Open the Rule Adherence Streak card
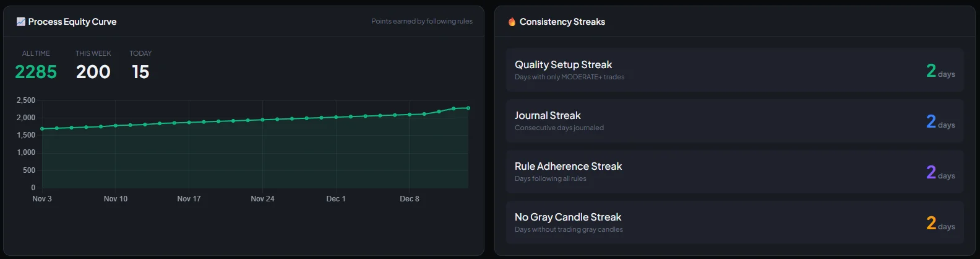This screenshot has height=259, width=980. 734,172
